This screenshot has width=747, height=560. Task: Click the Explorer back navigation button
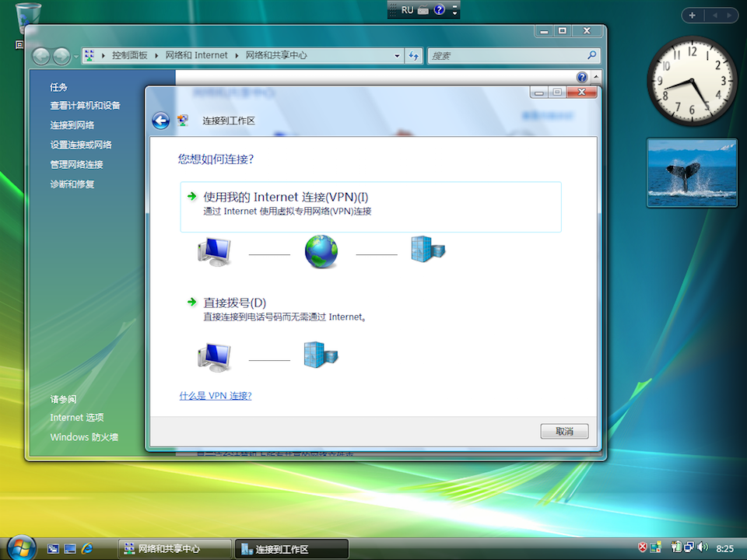click(x=41, y=56)
